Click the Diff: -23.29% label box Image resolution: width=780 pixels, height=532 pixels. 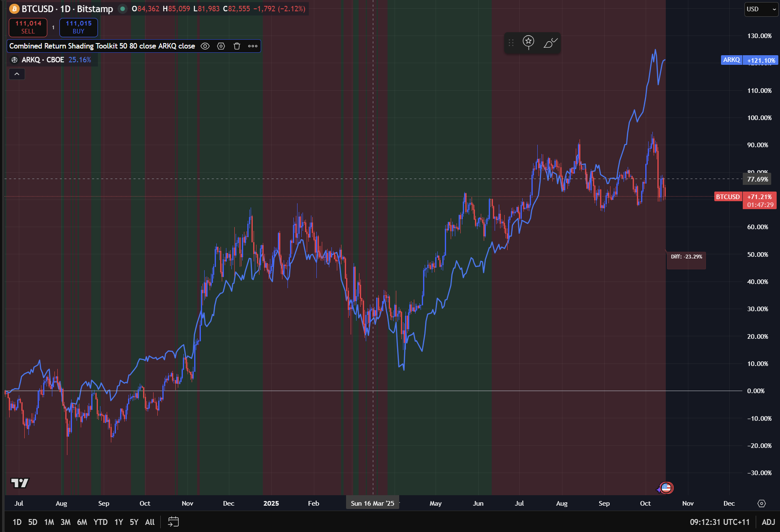click(686, 260)
